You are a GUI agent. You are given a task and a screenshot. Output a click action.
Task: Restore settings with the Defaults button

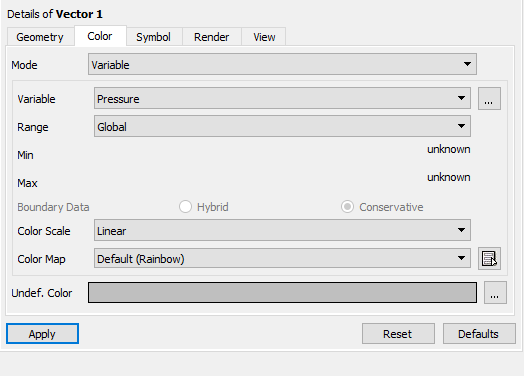[x=479, y=334]
